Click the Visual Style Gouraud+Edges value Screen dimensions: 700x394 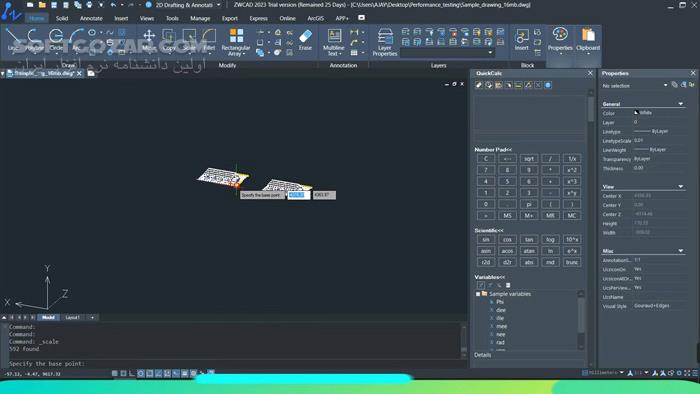(659, 306)
